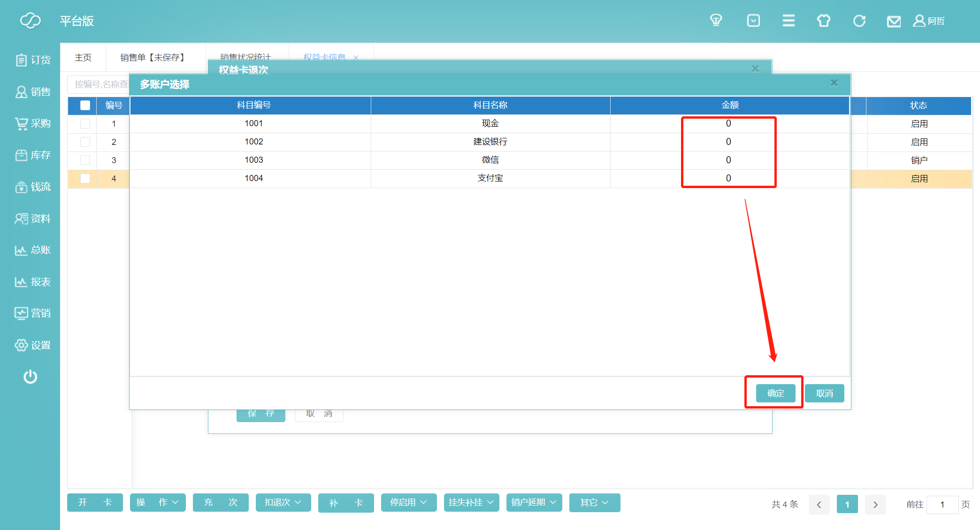Expand the 扣退次 dropdown button

283,502
